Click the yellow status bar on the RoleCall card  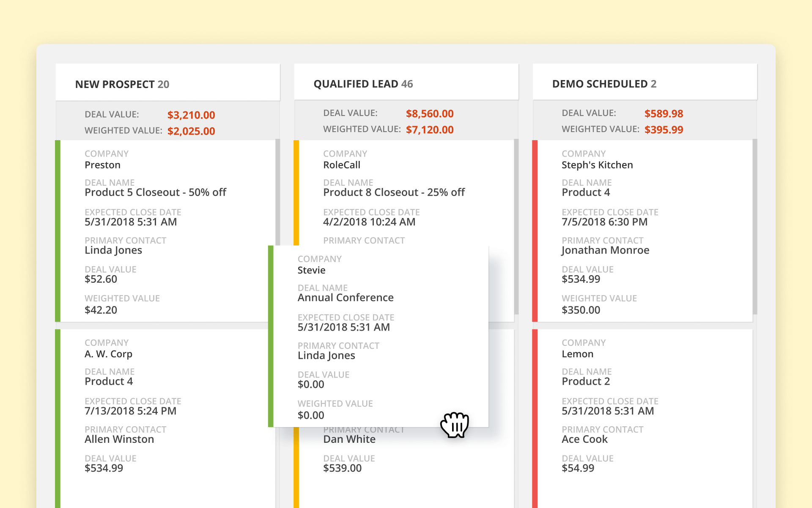click(296, 193)
